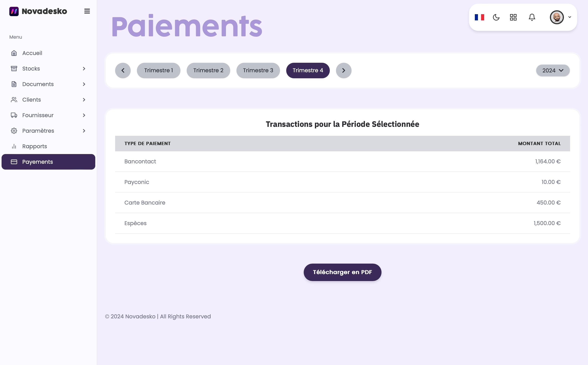
Task: Click the hamburger menu icon beside Novadesko
Action: coord(87,11)
